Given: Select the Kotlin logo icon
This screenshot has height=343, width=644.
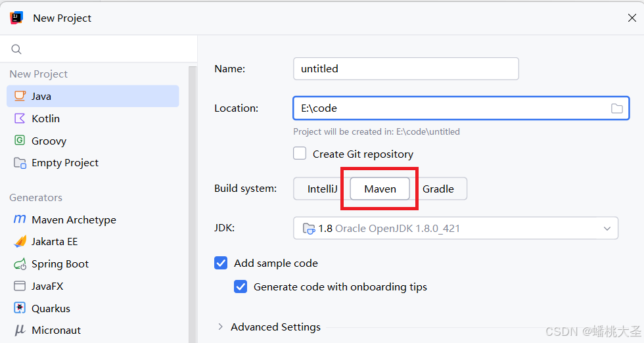Looking at the screenshot, I should 20,118.
